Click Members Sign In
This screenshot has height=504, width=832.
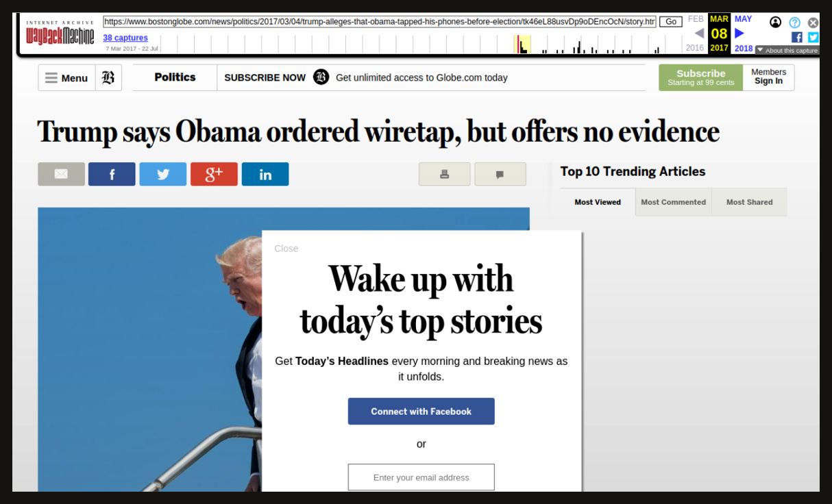pyautogui.click(x=768, y=77)
